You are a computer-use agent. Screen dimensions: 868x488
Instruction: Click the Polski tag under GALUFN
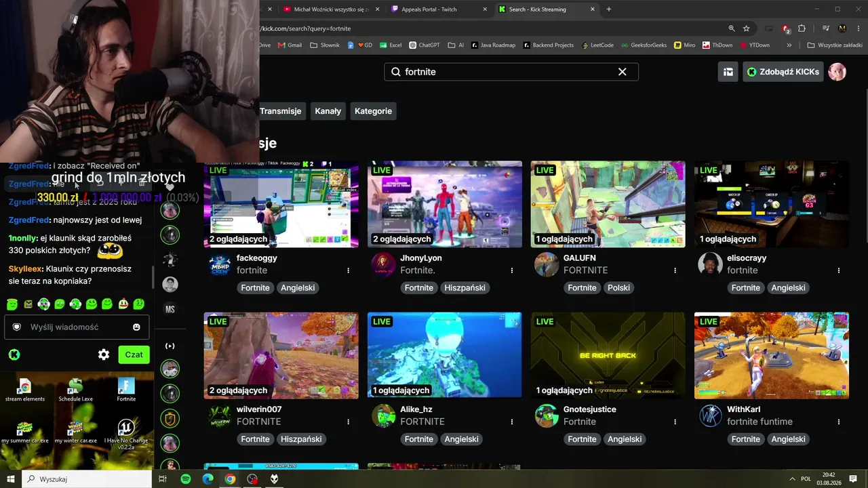tap(619, 288)
